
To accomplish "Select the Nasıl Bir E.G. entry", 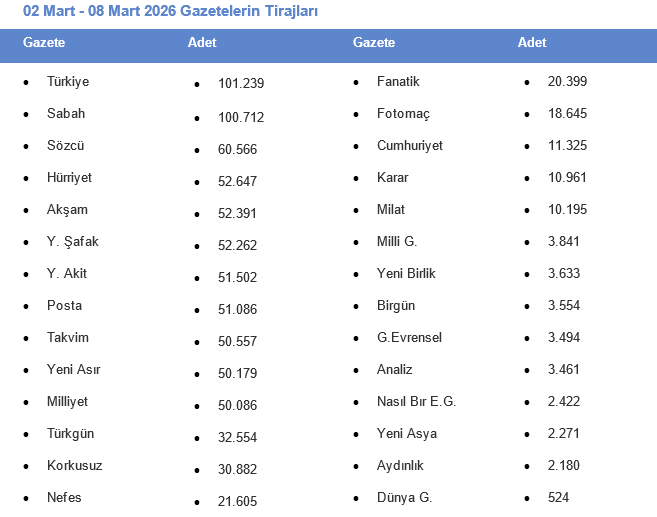I will tap(416, 402).
